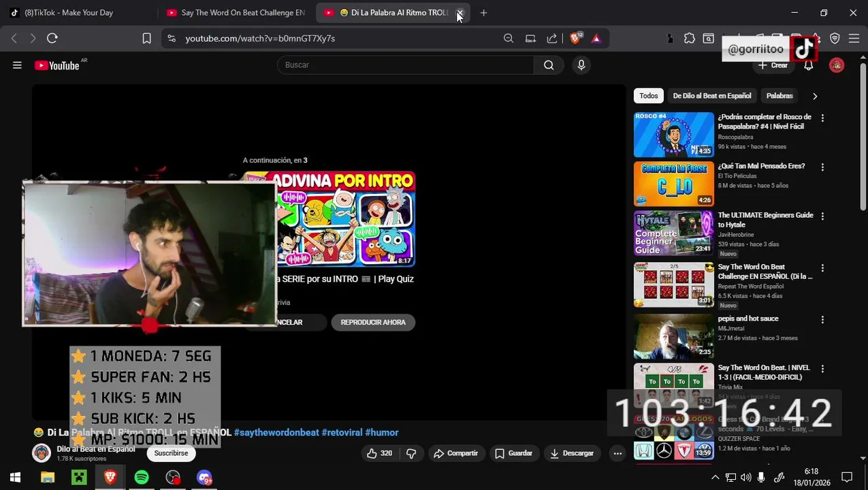Reload the page in the browser

(x=52, y=39)
